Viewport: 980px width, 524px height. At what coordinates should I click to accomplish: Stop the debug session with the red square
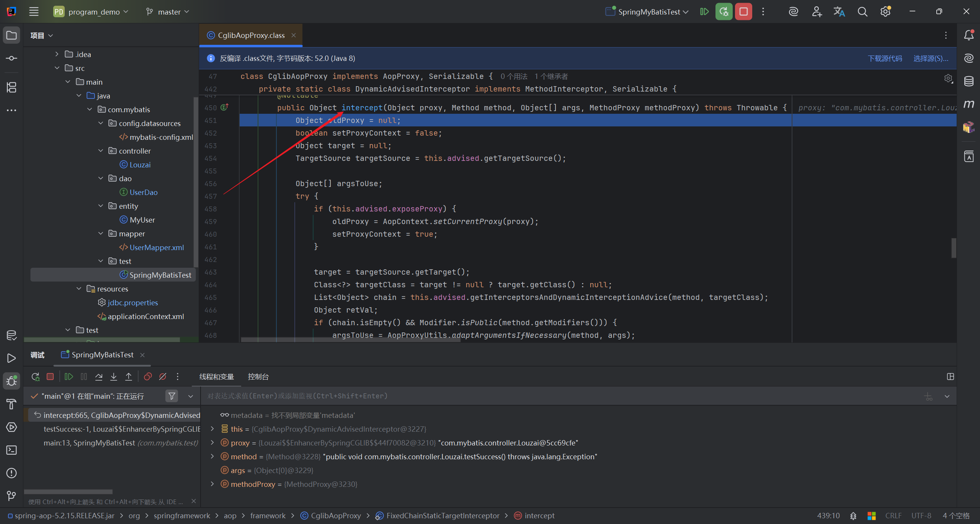pyautogui.click(x=50, y=377)
